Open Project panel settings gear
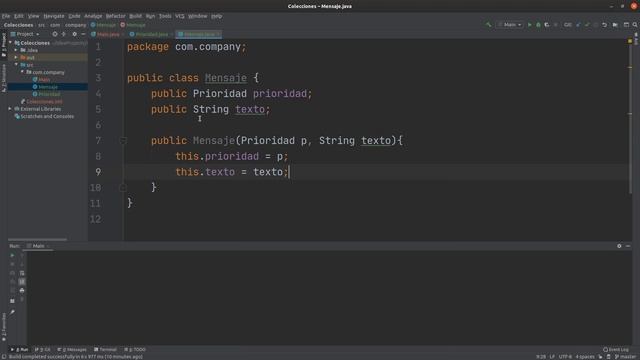Image resolution: width=640 pixels, height=360 pixels. click(x=74, y=34)
